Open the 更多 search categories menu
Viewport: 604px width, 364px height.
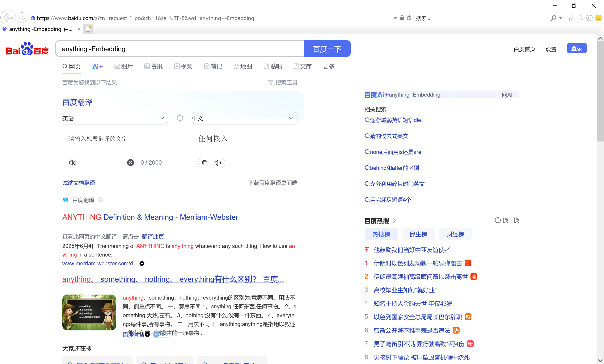329,66
